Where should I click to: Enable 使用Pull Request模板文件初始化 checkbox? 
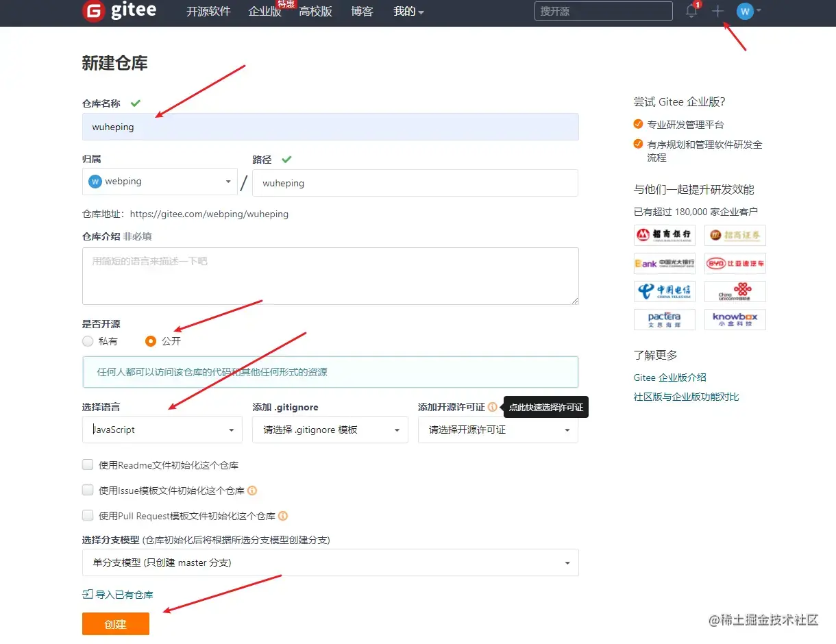(x=88, y=516)
